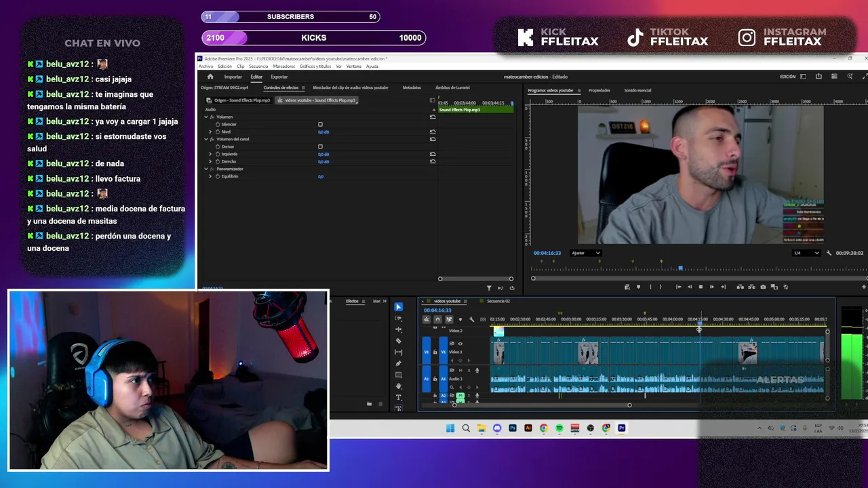The image size is (868, 488).
Task: Click the Nivel 0,0 dB value
Action: pos(323,131)
